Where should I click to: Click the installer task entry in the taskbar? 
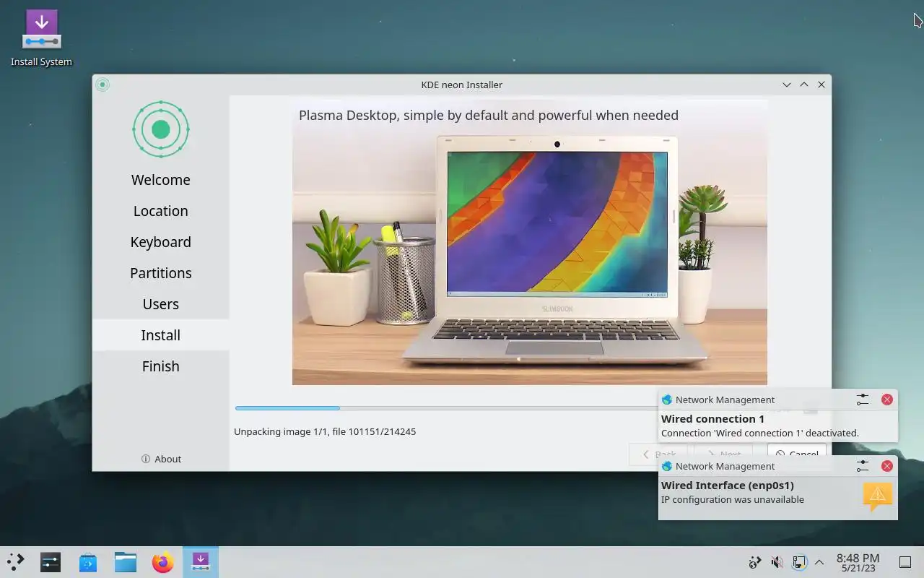pos(201,561)
